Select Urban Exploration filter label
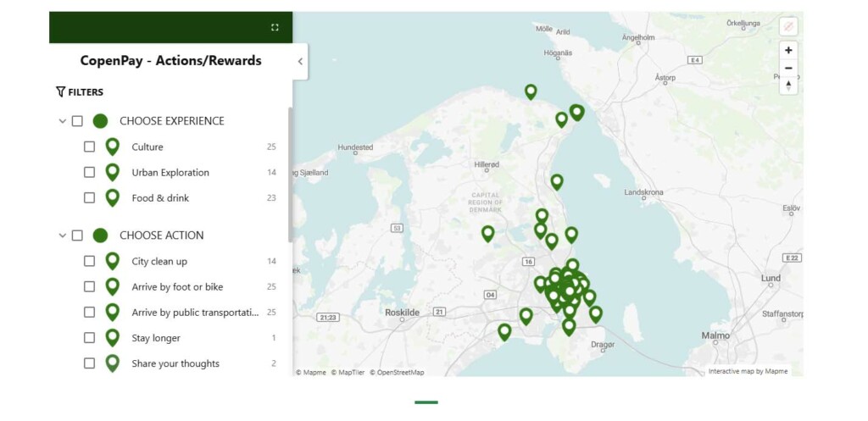Screen dimensions: 868x421 point(170,173)
